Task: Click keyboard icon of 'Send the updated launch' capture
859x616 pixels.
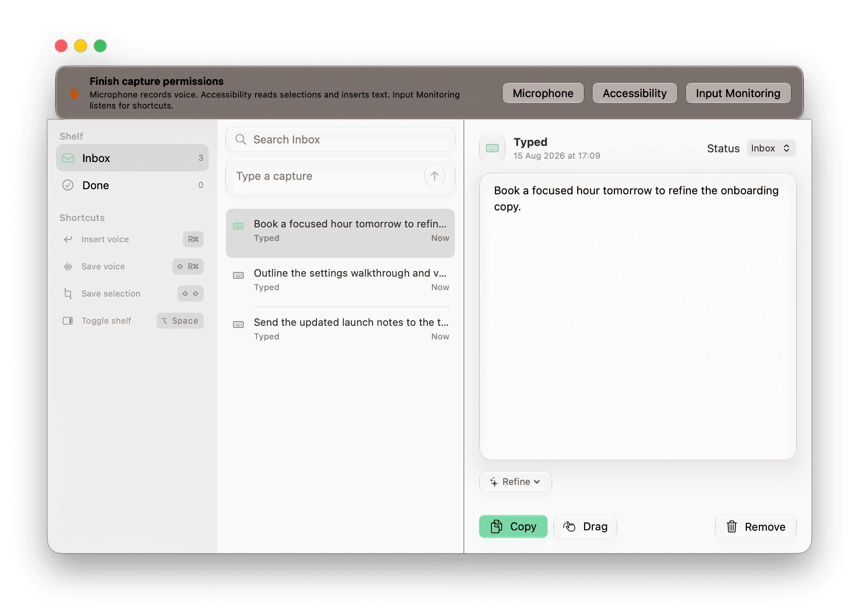Action: click(239, 325)
